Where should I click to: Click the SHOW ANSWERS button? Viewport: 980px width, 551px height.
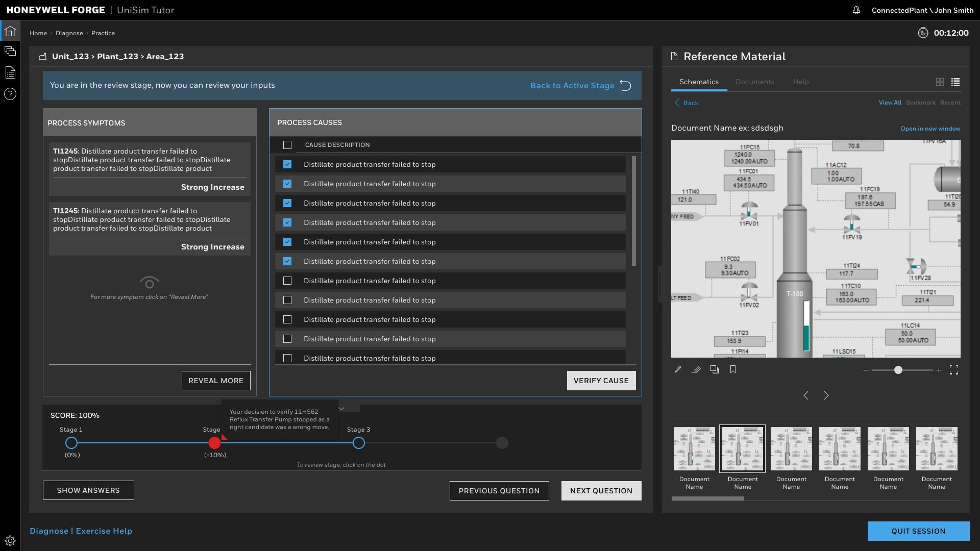tap(88, 490)
